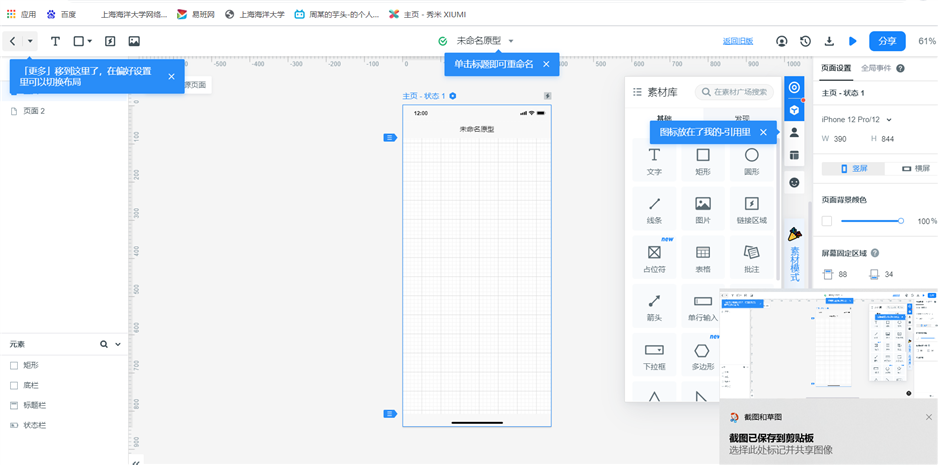Viewport: 938px width, 465px height.
Task: Add the 下拉框 dropdown component
Action: 654,354
